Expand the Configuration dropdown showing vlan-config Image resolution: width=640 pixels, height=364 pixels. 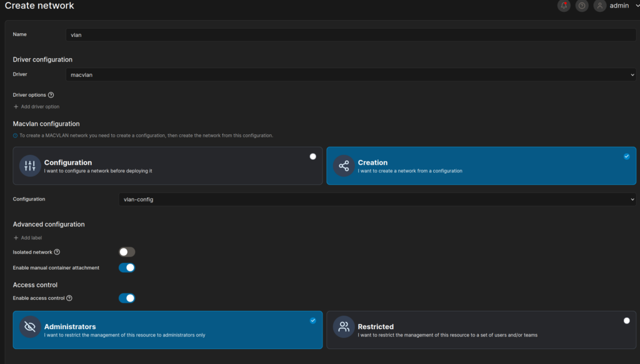click(377, 199)
